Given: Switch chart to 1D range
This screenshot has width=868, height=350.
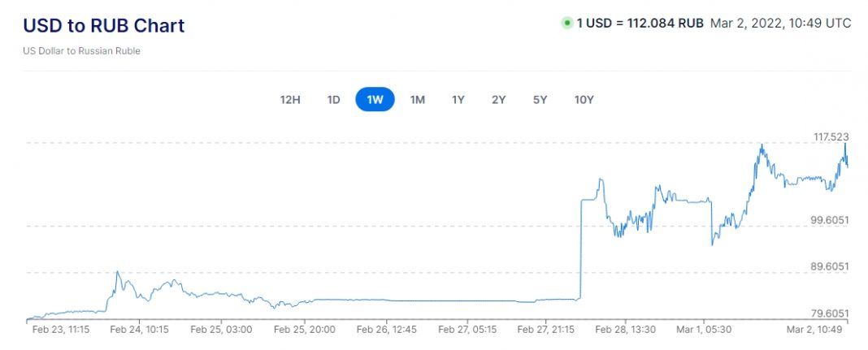Looking at the screenshot, I should [x=333, y=100].
